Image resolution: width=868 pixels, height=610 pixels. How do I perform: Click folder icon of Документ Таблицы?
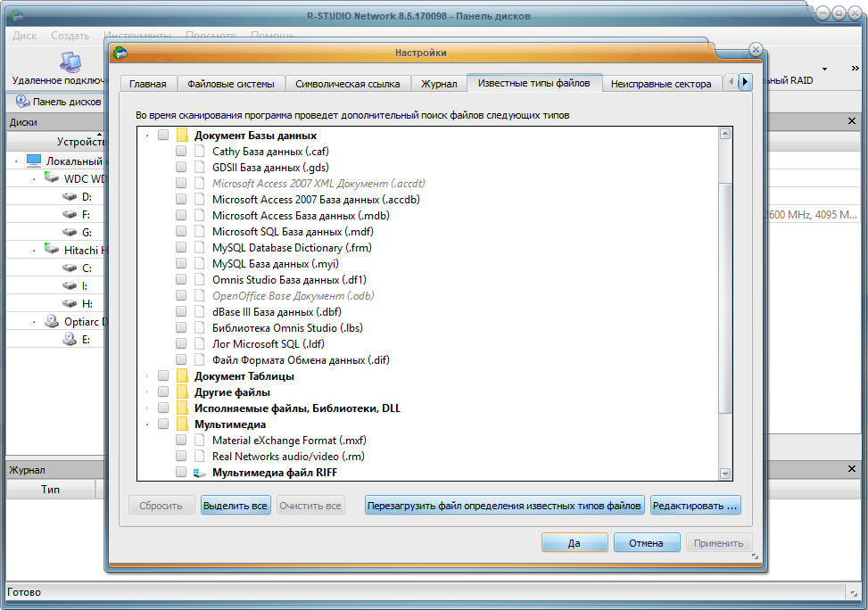coord(182,375)
